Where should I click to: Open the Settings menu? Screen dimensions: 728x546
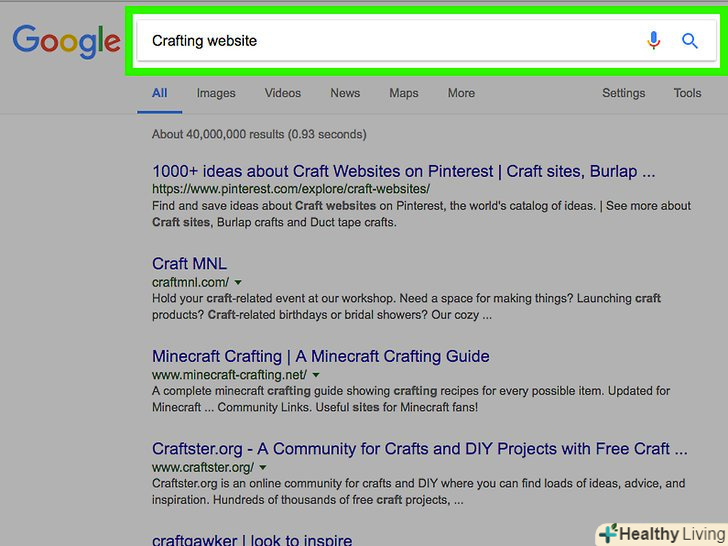point(623,93)
